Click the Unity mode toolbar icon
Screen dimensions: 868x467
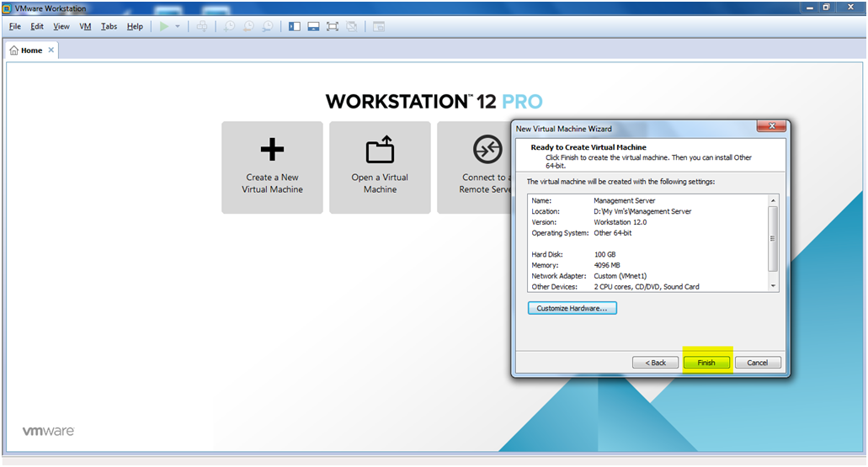[x=352, y=27]
